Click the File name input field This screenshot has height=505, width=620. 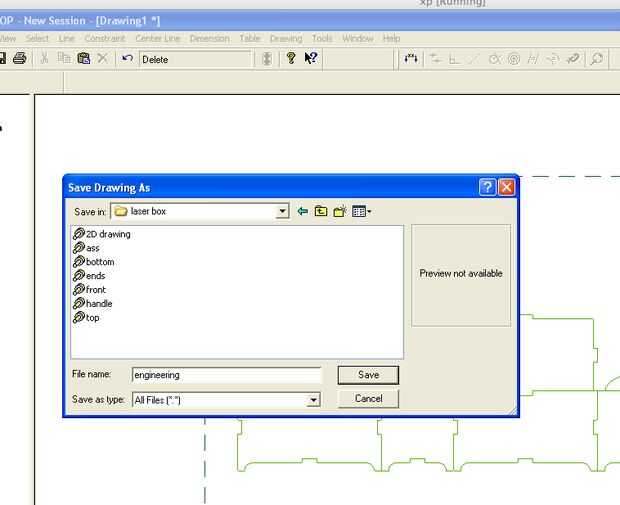[x=226, y=375]
